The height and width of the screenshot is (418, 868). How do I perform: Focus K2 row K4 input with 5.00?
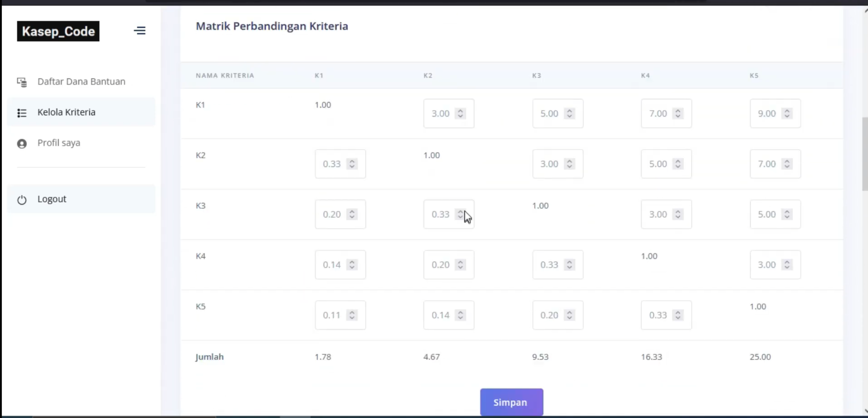(x=666, y=164)
